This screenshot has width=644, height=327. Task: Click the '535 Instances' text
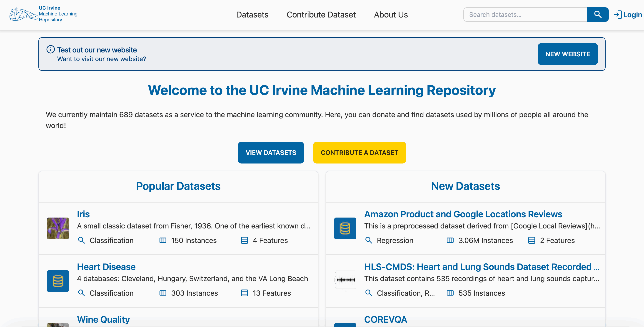(x=482, y=293)
